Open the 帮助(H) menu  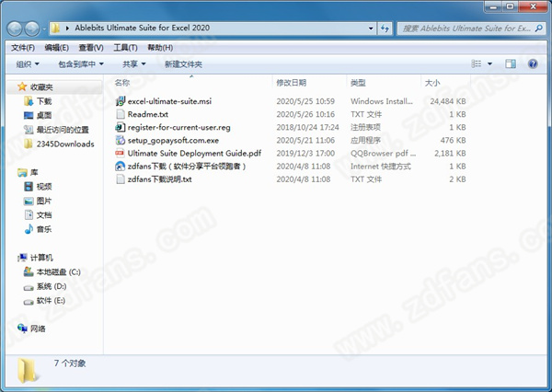point(160,48)
